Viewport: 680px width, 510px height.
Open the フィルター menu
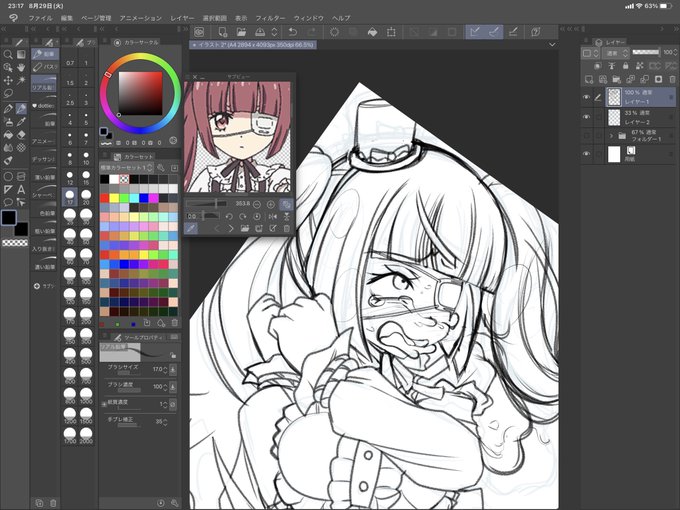(270, 18)
